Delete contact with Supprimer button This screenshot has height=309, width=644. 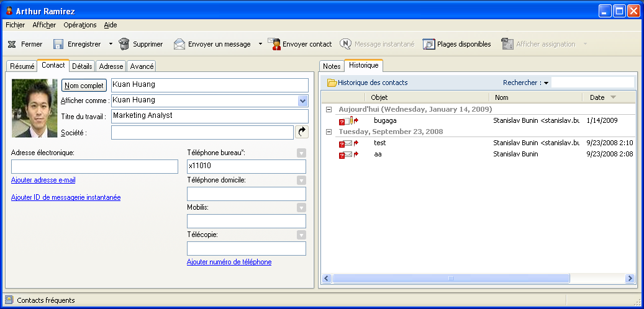[x=141, y=44]
